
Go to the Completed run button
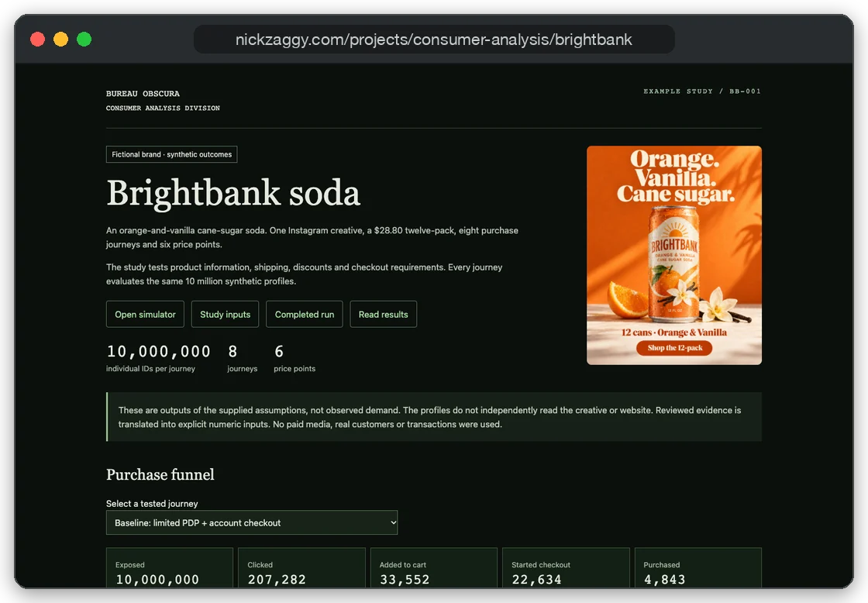(x=305, y=314)
